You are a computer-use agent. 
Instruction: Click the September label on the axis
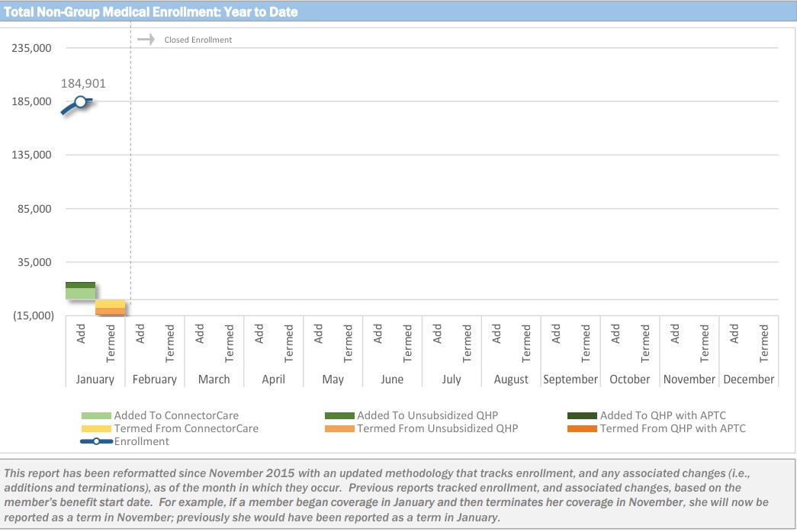570,380
